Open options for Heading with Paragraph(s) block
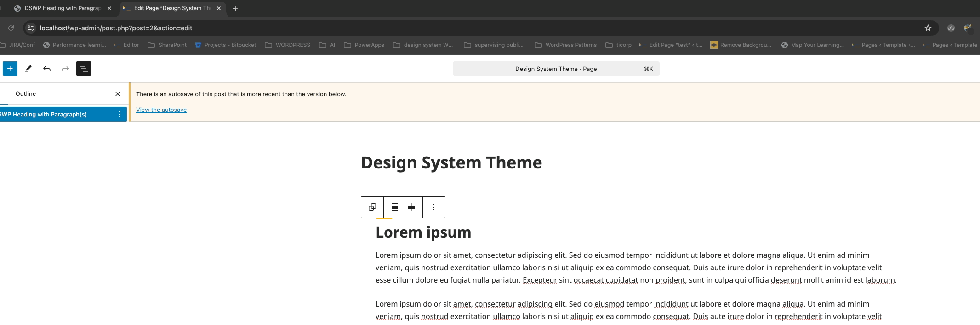Image resolution: width=980 pixels, height=325 pixels. click(x=120, y=114)
